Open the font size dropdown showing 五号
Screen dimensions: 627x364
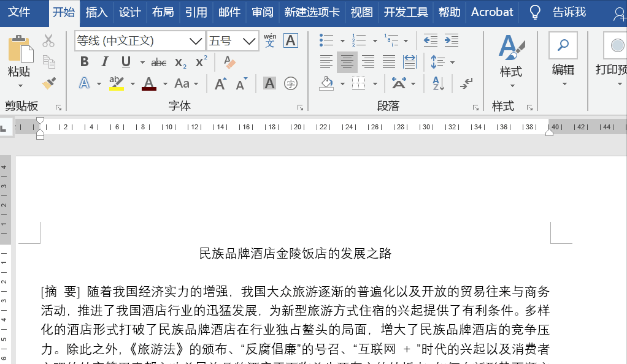(248, 40)
